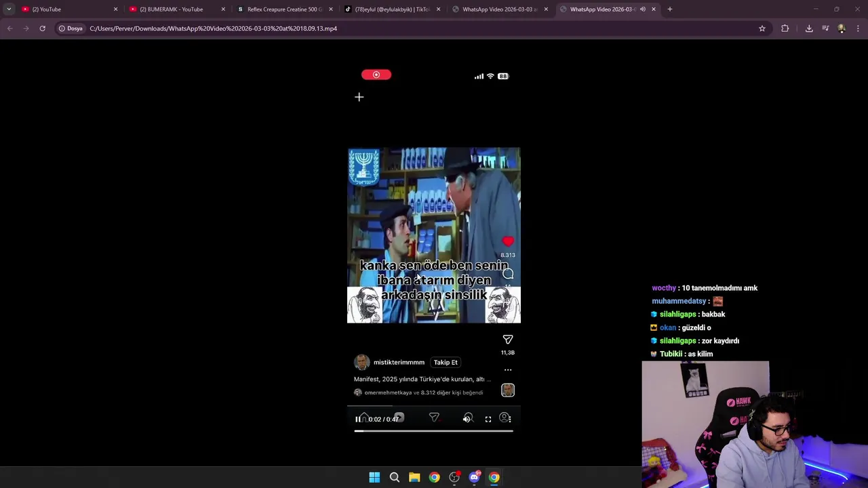Image resolution: width=868 pixels, height=488 pixels.
Task: Open the extensions puzzle menu
Action: point(785,28)
